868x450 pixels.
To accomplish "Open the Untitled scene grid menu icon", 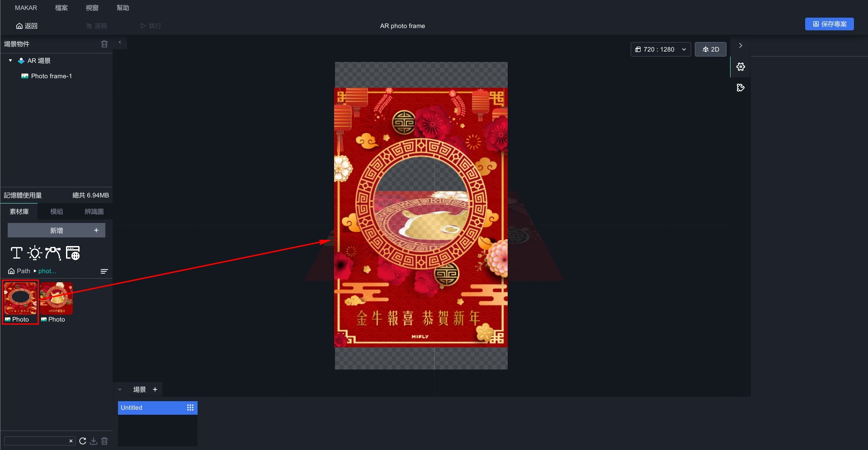I will click(x=190, y=407).
